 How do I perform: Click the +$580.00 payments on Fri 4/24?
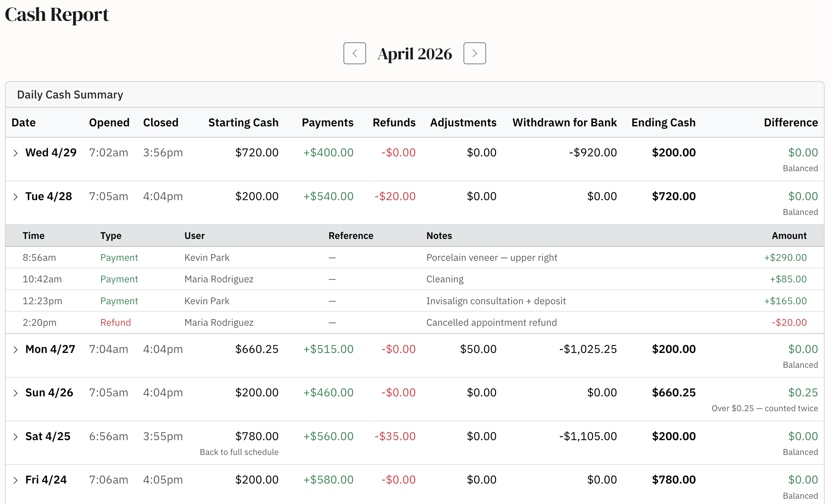pyautogui.click(x=328, y=480)
